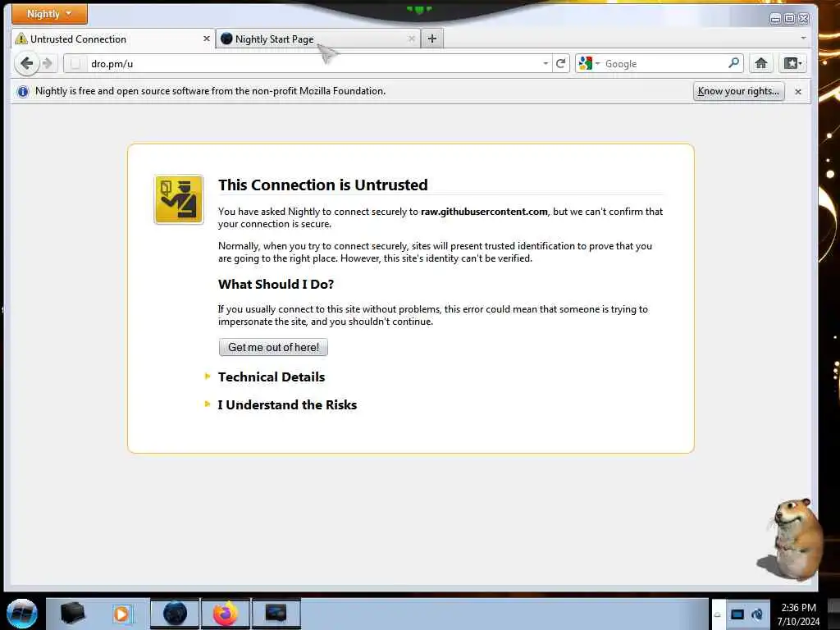Click the What Should I Do? heading

tap(276, 285)
